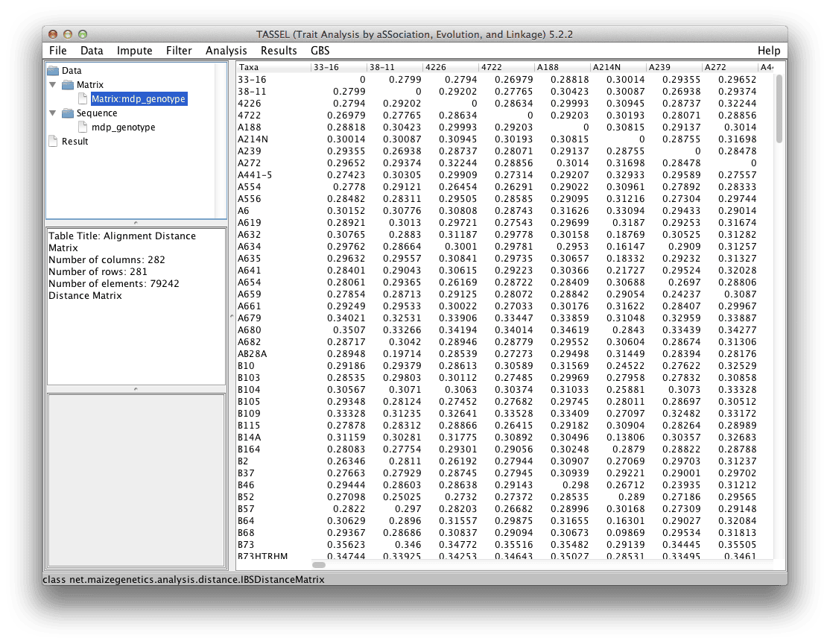Click value 0.35623 in the B73 row
This screenshot has height=644, width=830.
click(346, 544)
